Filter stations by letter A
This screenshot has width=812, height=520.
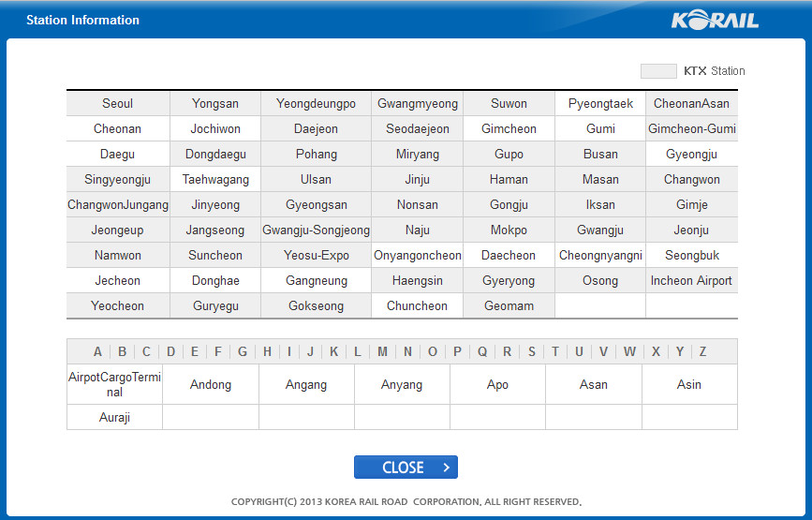[97, 352]
